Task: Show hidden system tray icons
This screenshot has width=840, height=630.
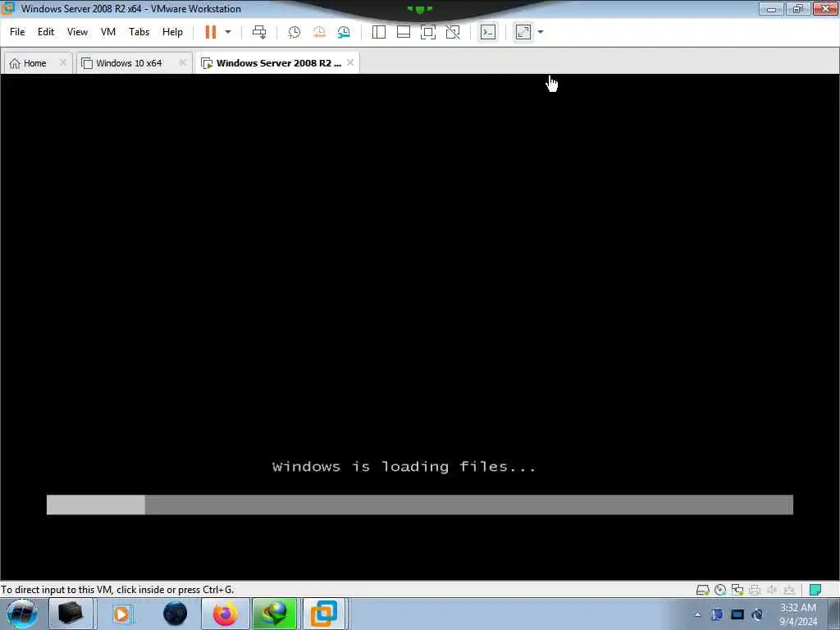Action: [697, 614]
